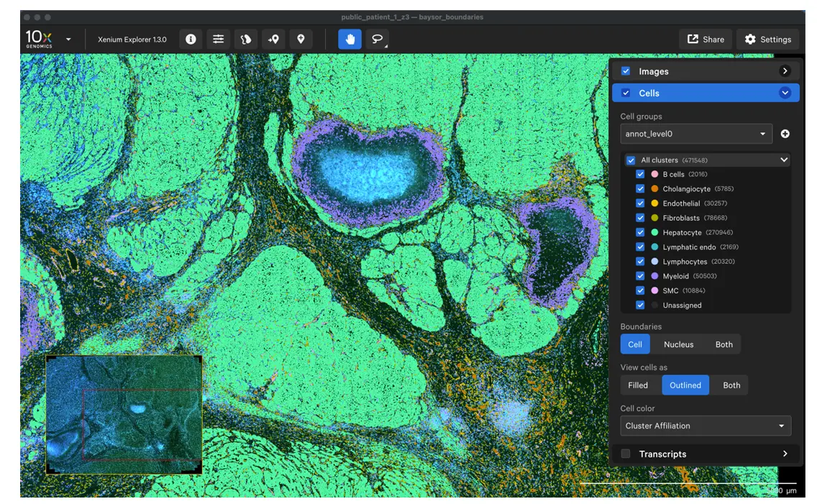Click the SMC label in cluster list
817x504 pixels.
coord(670,291)
